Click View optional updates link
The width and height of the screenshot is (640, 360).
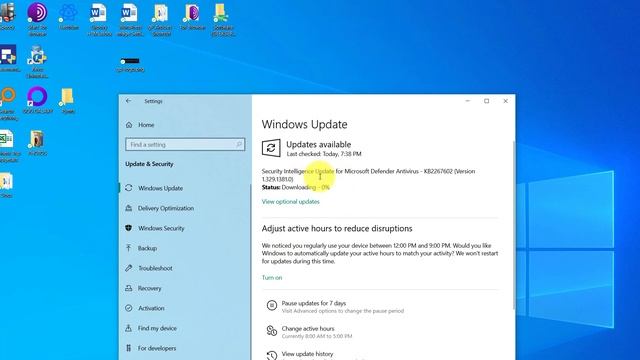click(x=291, y=202)
